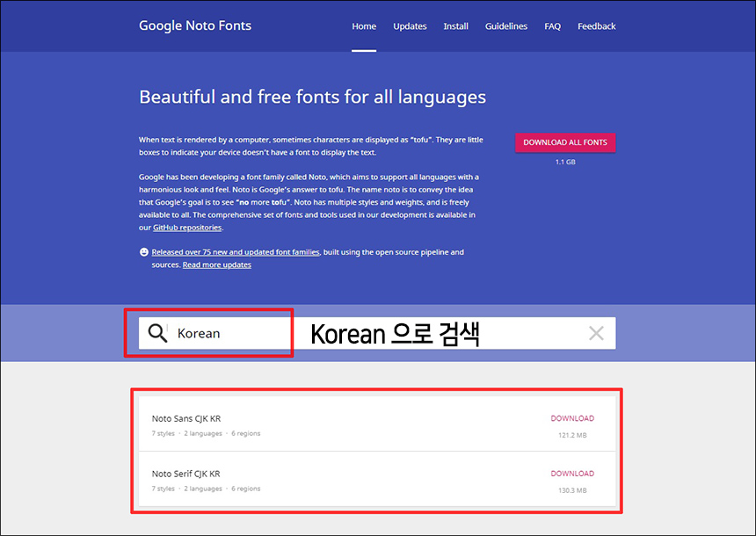Viewport: 756px width, 536px height.
Task: Click the Google Noto Fonts logo title
Action: tap(195, 25)
